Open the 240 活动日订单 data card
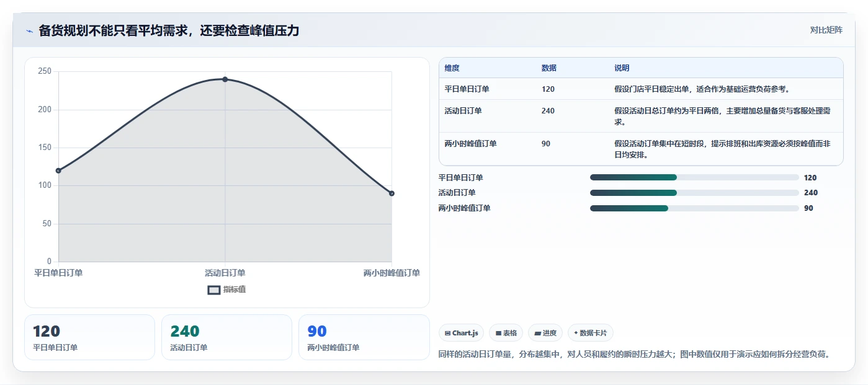The width and height of the screenshot is (868, 385). click(226, 337)
